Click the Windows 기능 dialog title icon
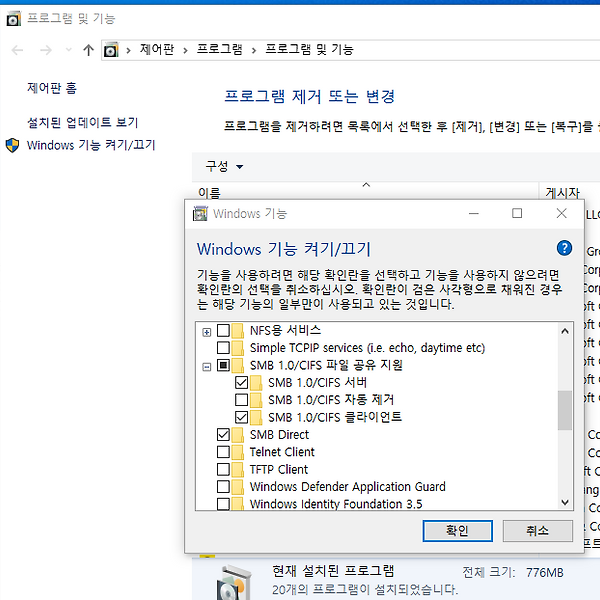 200,214
